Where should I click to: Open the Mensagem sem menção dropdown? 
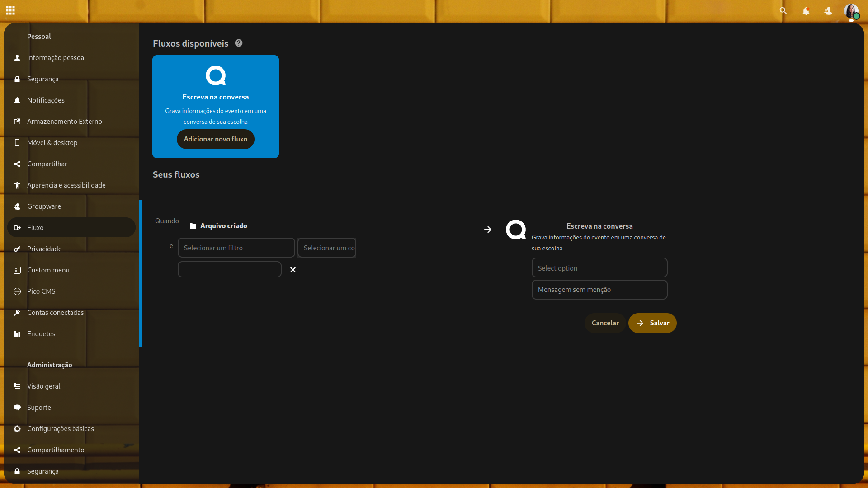point(599,290)
